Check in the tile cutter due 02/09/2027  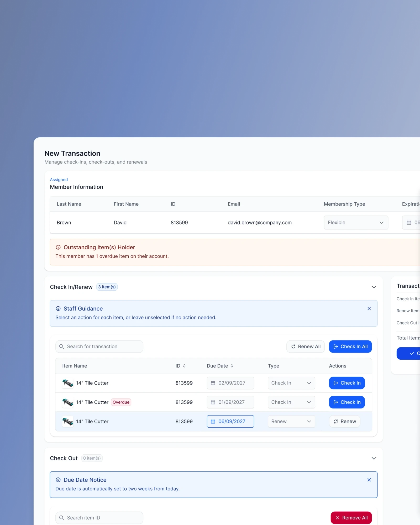(347, 383)
